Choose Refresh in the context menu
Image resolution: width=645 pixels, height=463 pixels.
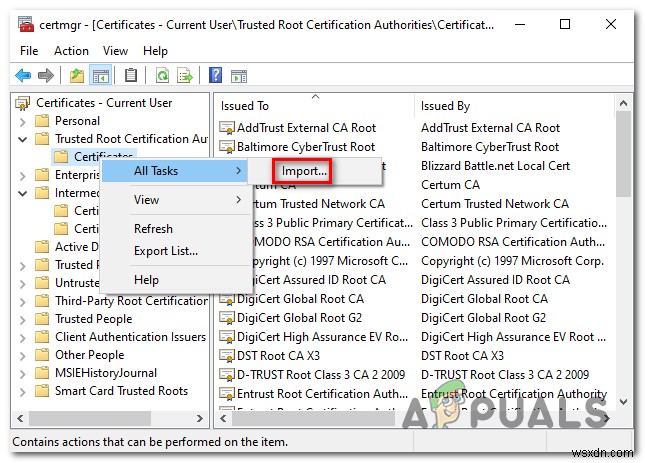[174, 229]
